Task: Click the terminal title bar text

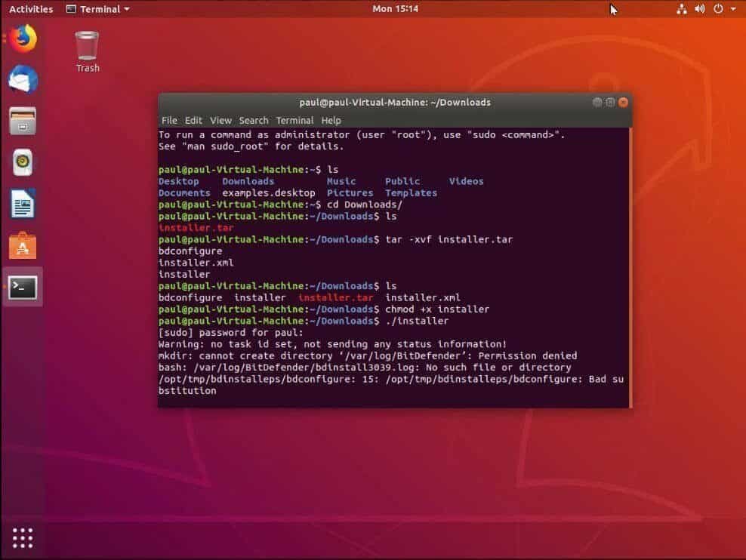Action: [x=395, y=102]
